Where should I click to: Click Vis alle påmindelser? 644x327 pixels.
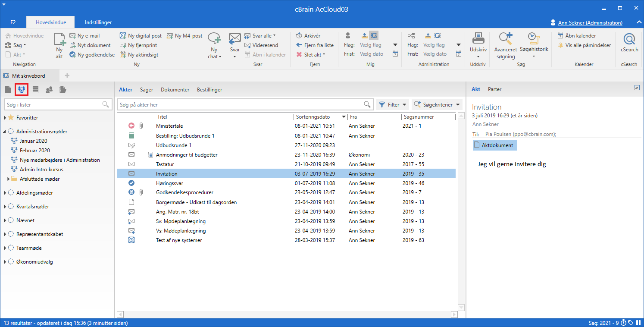584,45
